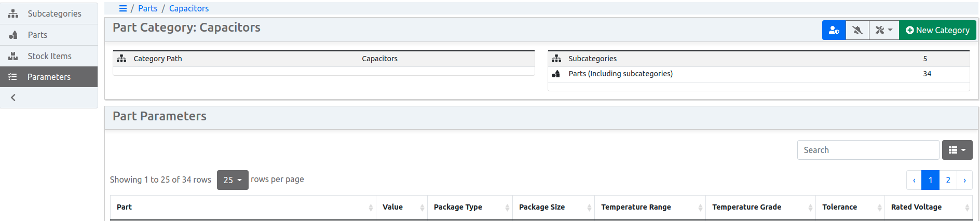Open the Capacitors breadcrumb link

click(x=189, y=8)
